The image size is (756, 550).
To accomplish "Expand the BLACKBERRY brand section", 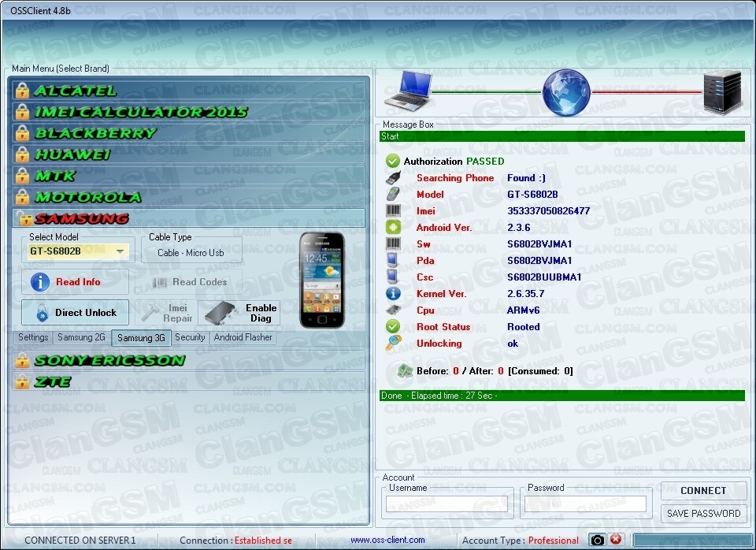I will (188, 133).
